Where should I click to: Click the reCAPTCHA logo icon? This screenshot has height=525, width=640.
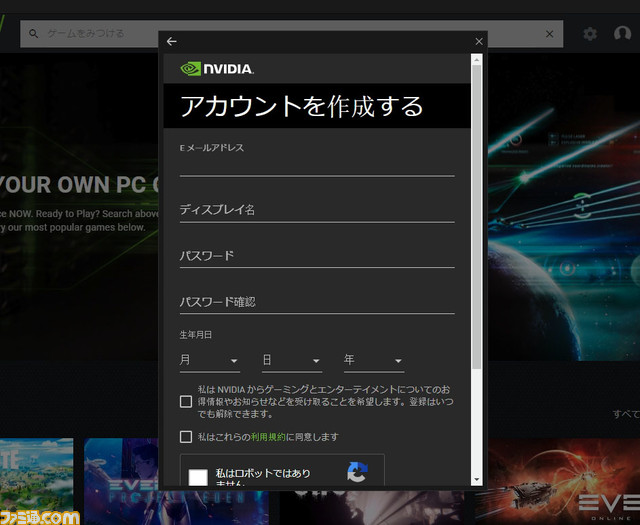[x=357, y=472]
